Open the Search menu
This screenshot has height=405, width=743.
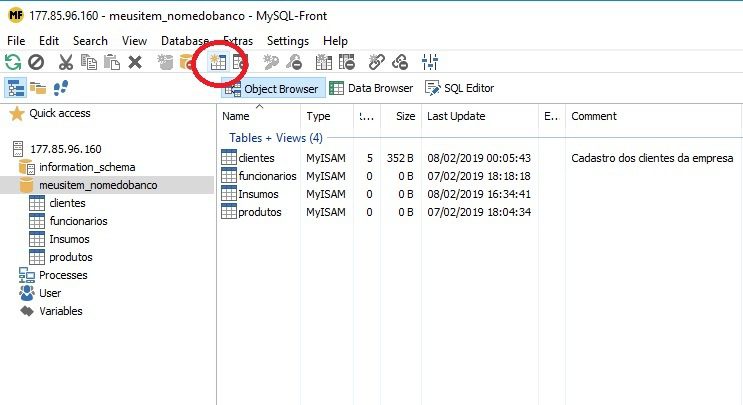tap(90, 41)
